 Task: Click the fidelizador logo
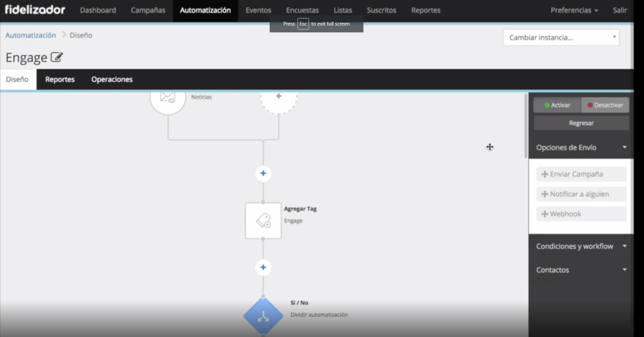(35, 10)
